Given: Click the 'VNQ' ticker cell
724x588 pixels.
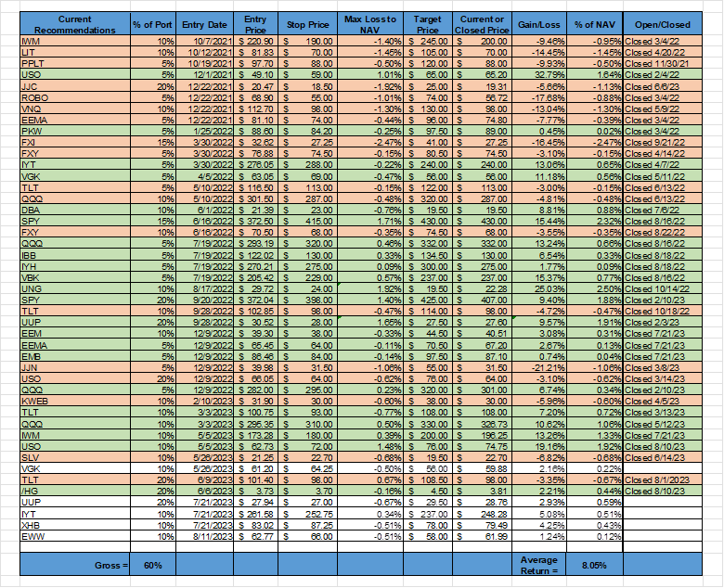Looking at the screenshot, I should [75, 109].
